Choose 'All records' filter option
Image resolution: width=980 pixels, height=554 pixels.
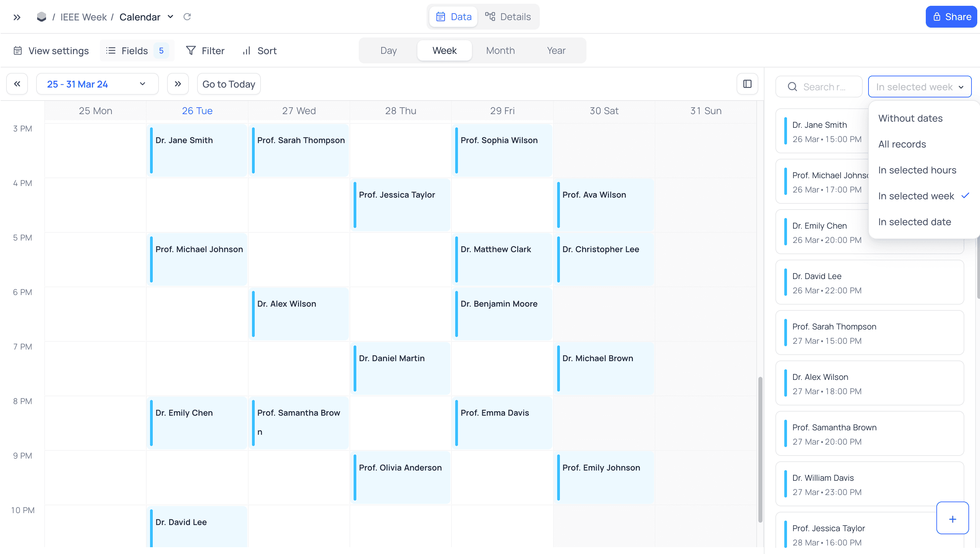[902, 144]
